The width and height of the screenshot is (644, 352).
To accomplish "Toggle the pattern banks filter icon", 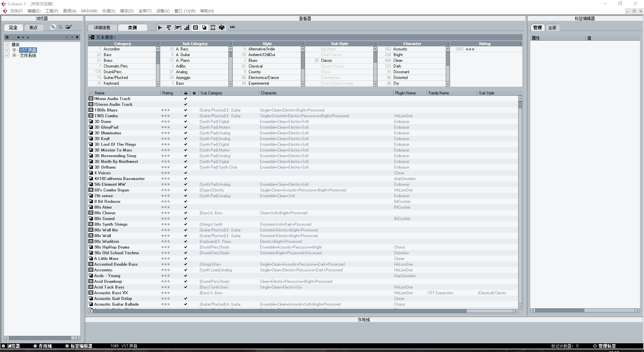I will pyautogui.click(x=187, y=28).
